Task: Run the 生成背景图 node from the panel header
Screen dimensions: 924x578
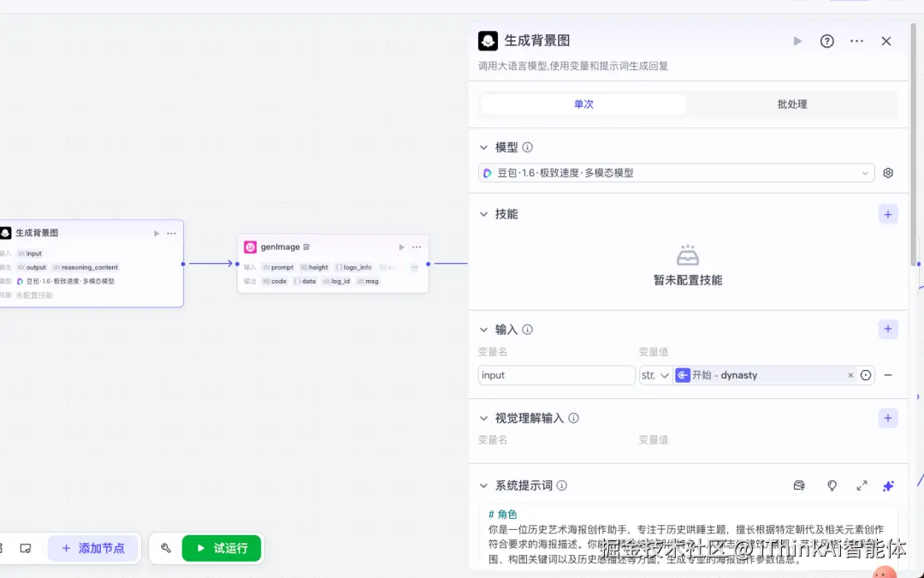Action: [797, 40]
